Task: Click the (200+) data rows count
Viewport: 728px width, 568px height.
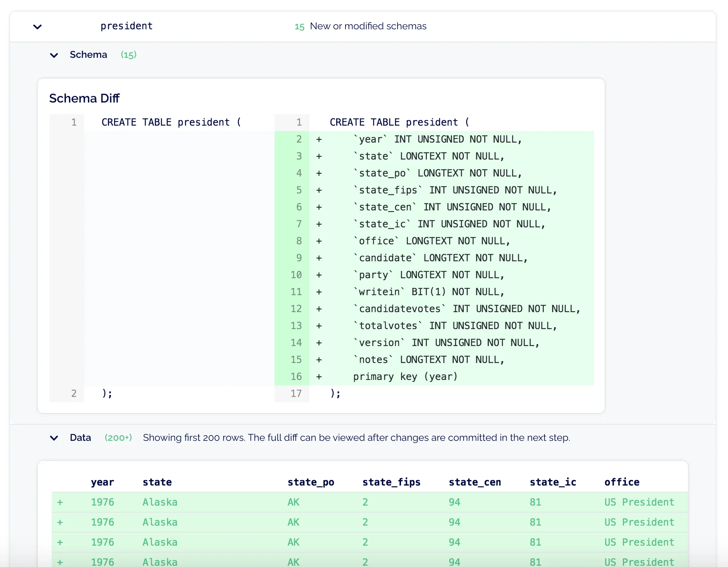Action: pyautogui.click(x=118, y=438)
